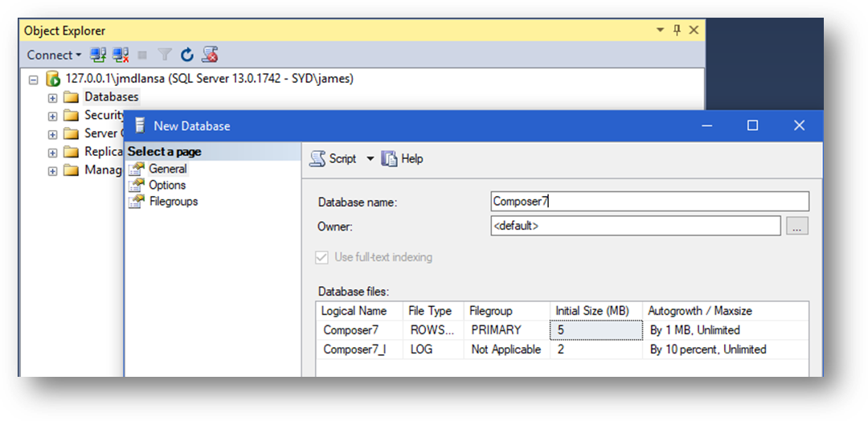Viewport: 868px width, 421px height.
Task: Click the Connect Object Explorer icon
Action: point(98,55)
